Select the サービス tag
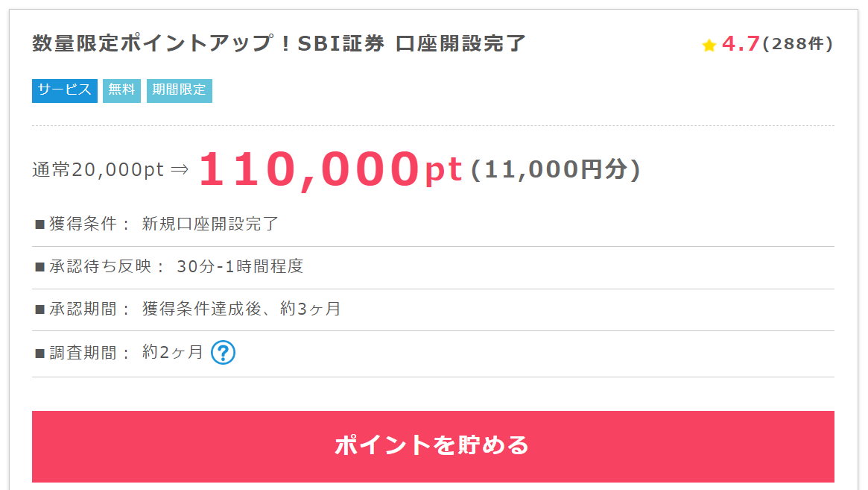The width and height of the screenshot is (868, 490). click(65, 90)
